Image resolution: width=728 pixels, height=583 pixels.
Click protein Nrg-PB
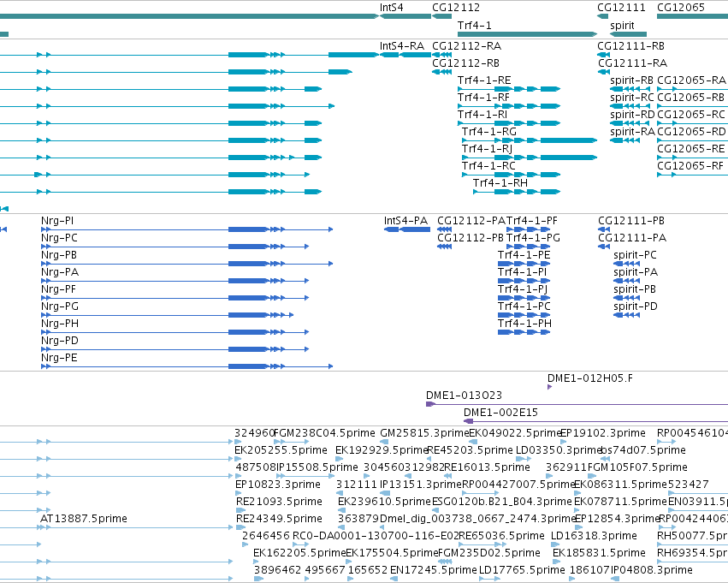pyautogui.click(x=58, y=255)
